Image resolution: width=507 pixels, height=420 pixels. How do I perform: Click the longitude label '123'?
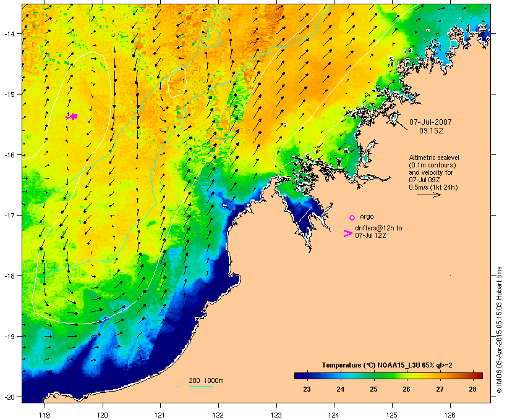tap(276, 415)
